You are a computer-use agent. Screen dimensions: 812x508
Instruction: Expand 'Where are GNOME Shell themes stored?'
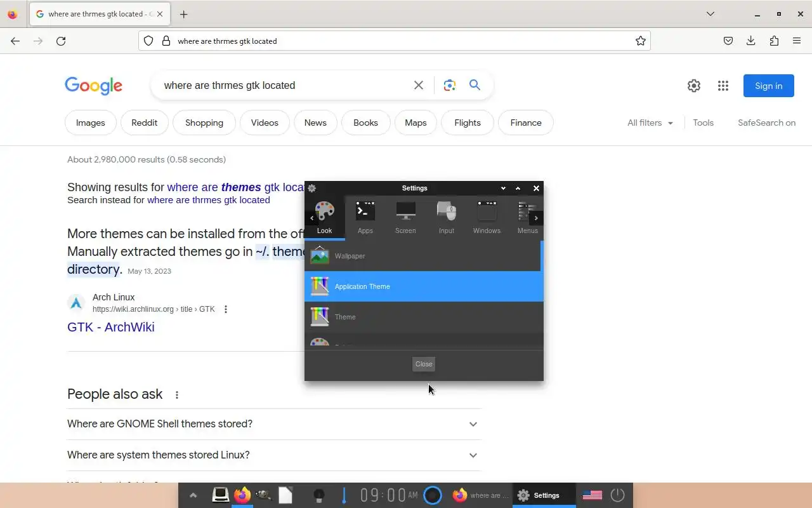click(274, 424)
